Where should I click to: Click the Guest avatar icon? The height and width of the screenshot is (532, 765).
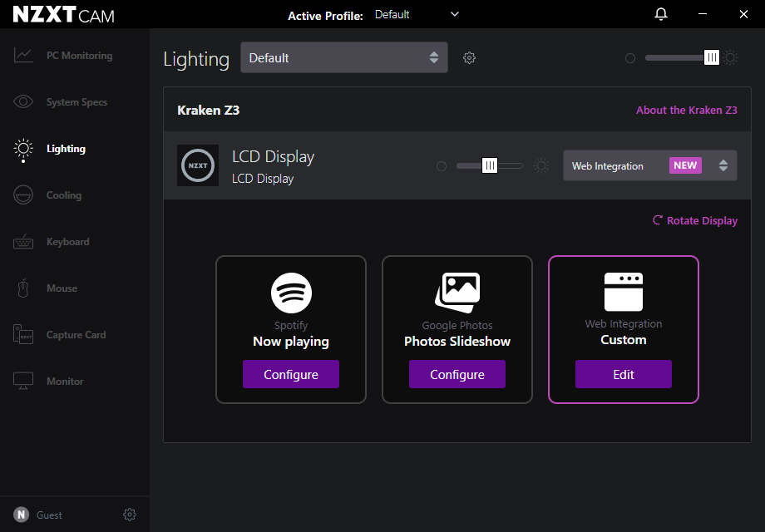[x=21, y=515]
